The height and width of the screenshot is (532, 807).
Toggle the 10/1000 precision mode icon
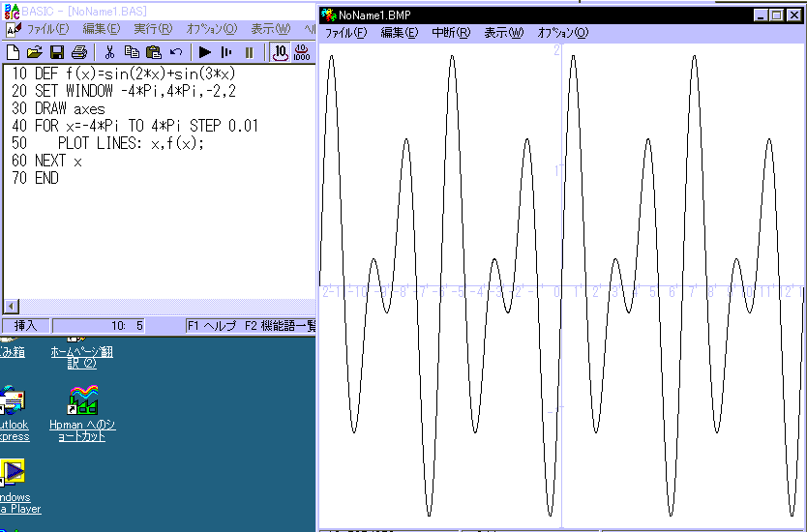(302, 52)
